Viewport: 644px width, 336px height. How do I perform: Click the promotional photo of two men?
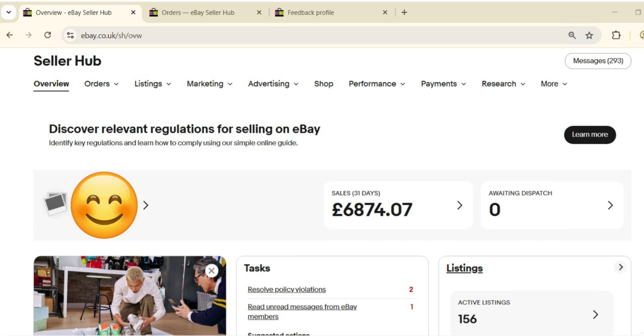click(130, 295)
